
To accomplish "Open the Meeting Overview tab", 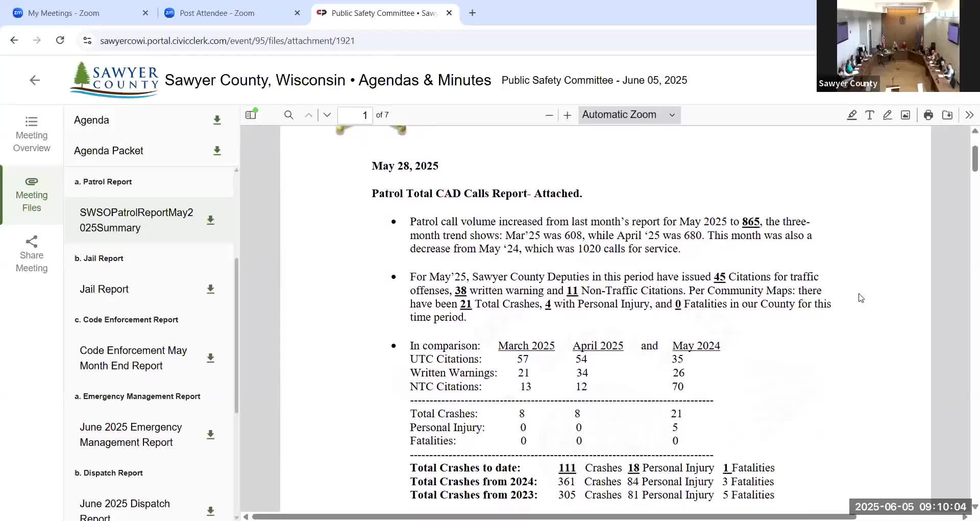I will [32, 134].
